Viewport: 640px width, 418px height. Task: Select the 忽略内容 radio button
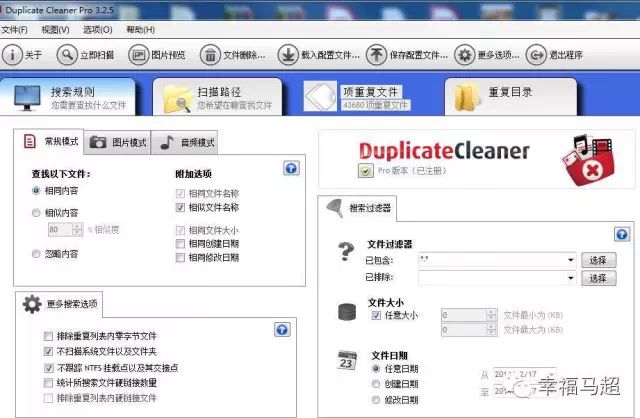(x=36, y=254)
